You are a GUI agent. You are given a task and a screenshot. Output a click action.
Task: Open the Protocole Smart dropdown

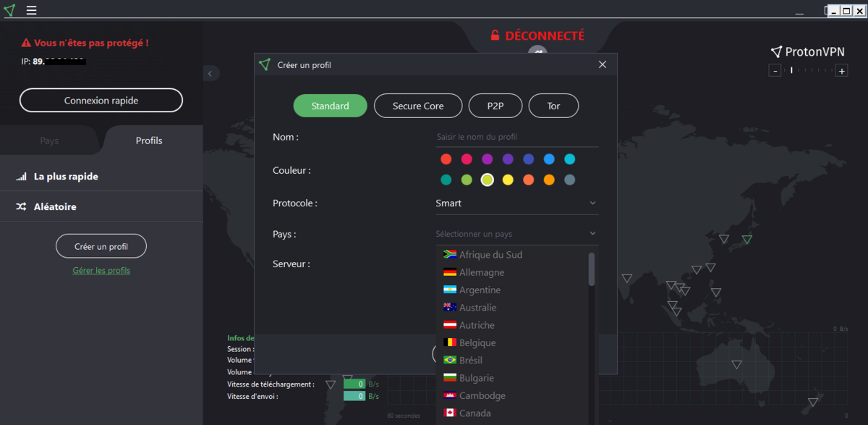[x=516, y=203]
